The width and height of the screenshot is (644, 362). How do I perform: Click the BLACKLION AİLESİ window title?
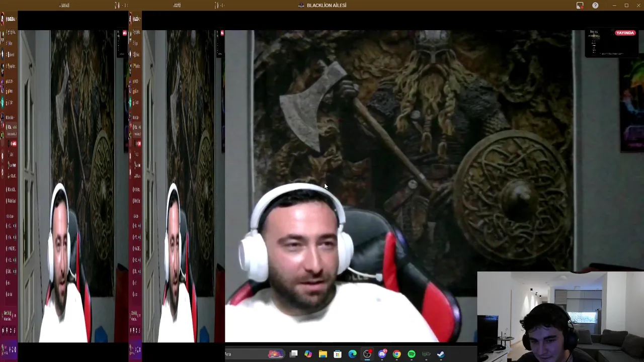coord(327,5)
